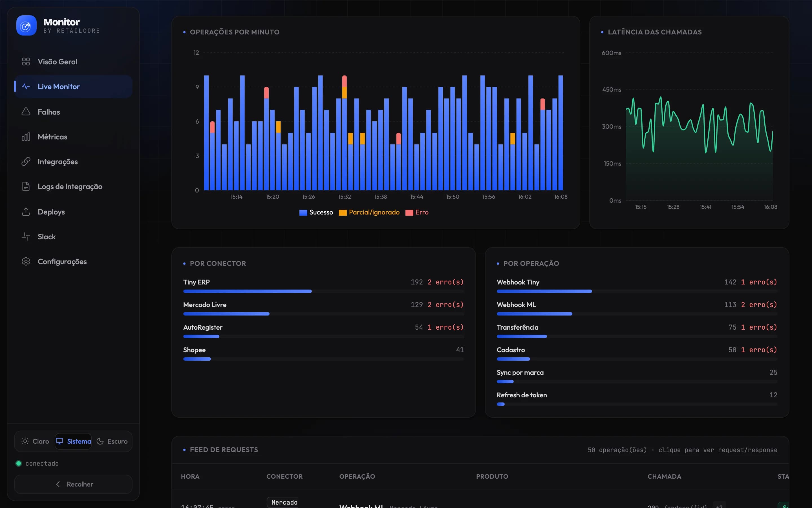812x508 pixels.
Task: Collapse sidebar with Recolher button
Action: (x=73, y=484)
